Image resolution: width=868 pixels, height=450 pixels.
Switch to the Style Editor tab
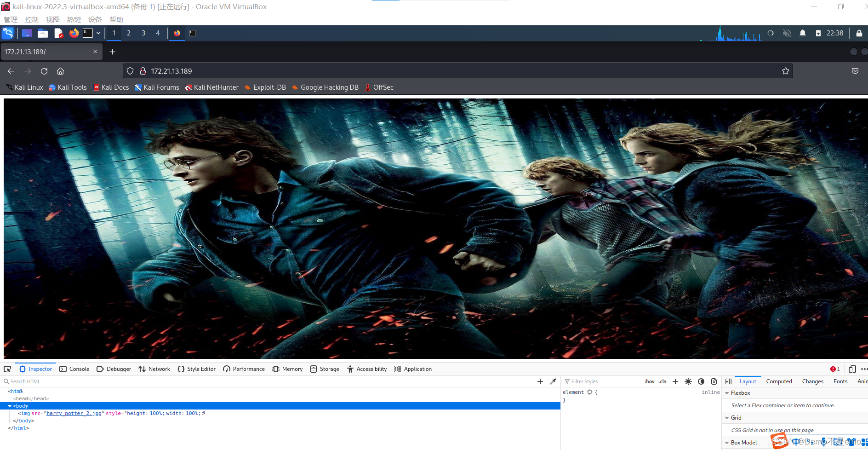(196, 369)
